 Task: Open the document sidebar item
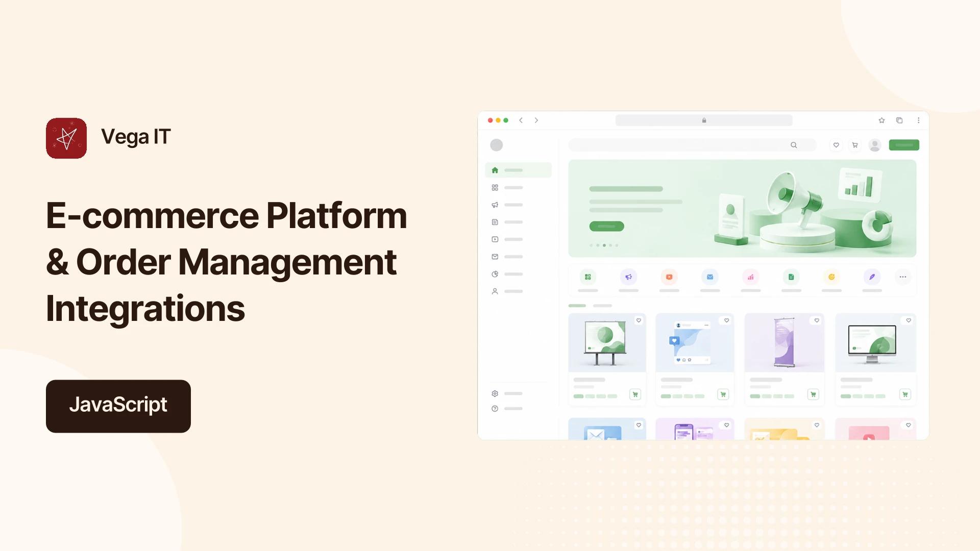coord(507,222)
